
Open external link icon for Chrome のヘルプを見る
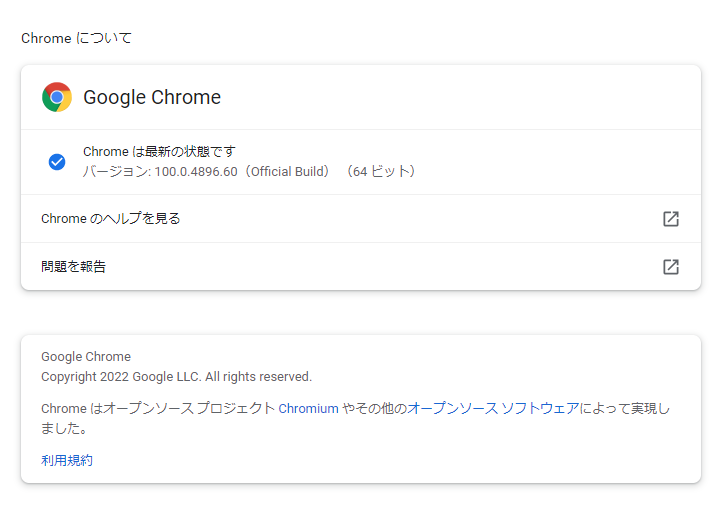(670, 219)
